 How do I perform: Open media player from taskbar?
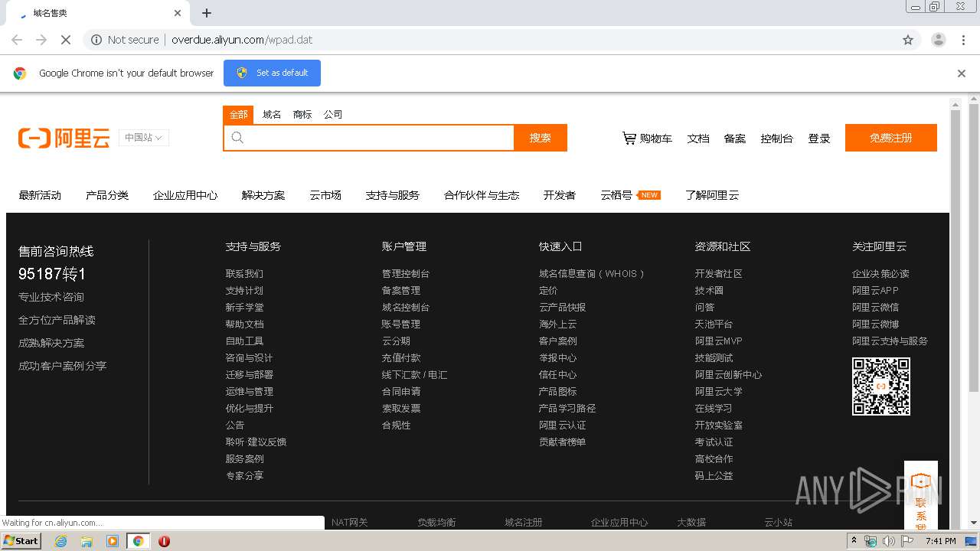113,541
